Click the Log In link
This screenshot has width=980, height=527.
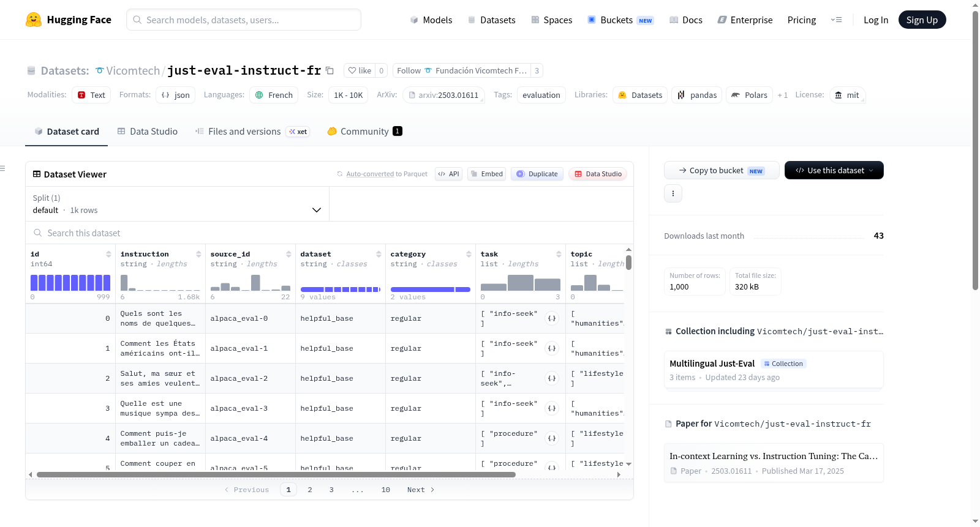tap(876, 20)
